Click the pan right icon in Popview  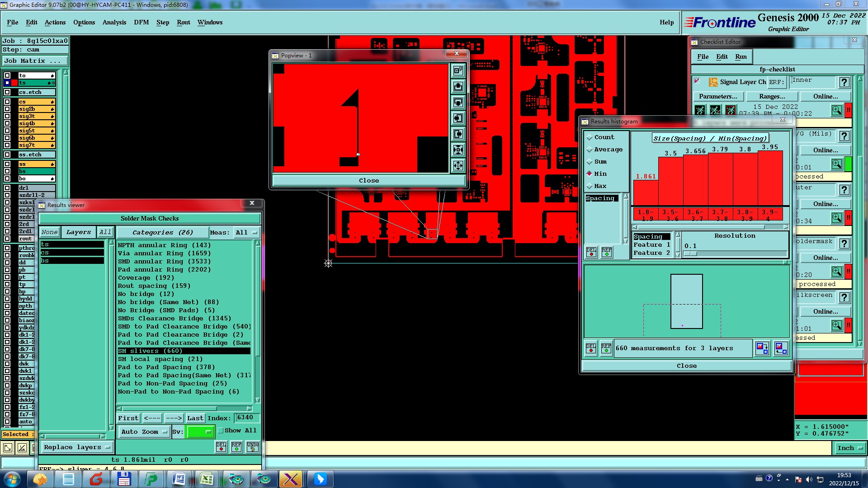pyautogui.click(x=458, y=134)
